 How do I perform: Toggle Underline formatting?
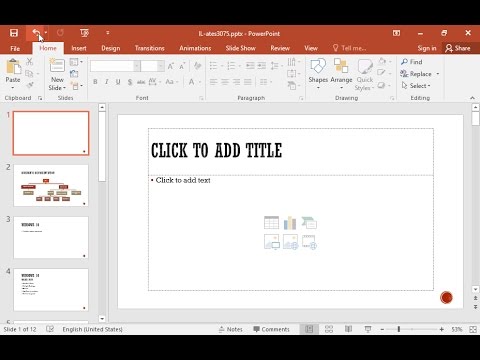tap(118, 82)
